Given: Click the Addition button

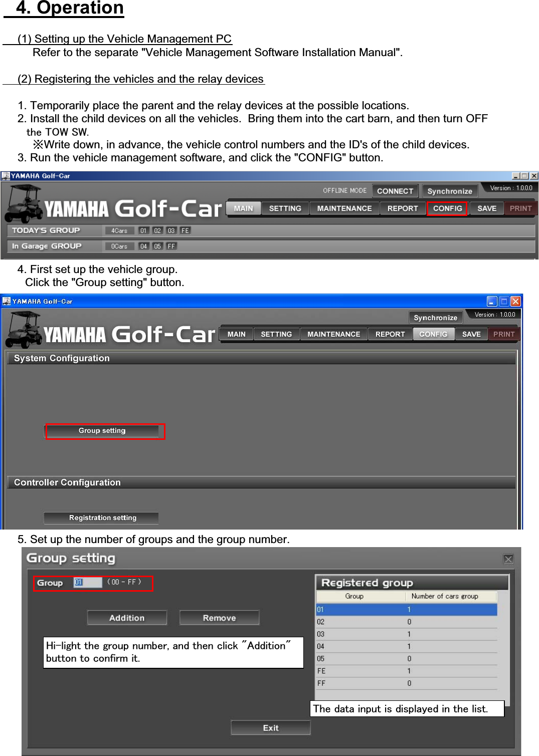Looking at the screenshot, I should tap(127, 617).
